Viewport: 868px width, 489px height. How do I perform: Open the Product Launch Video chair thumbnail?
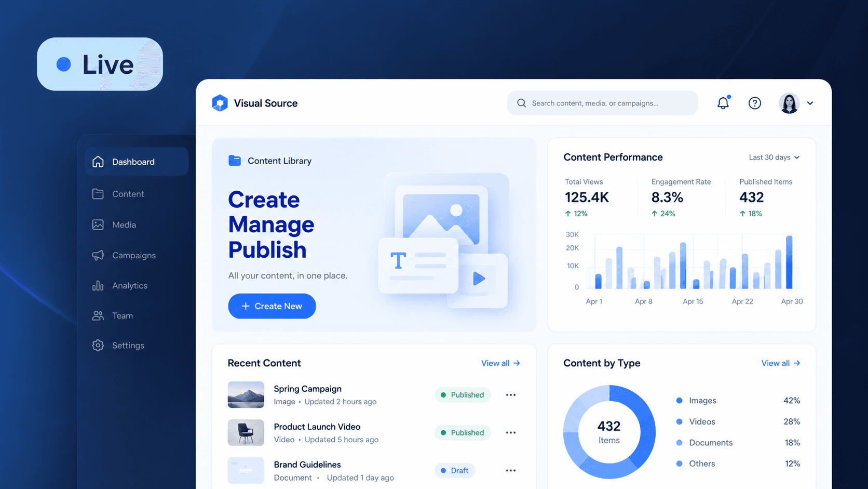point(246,432)
